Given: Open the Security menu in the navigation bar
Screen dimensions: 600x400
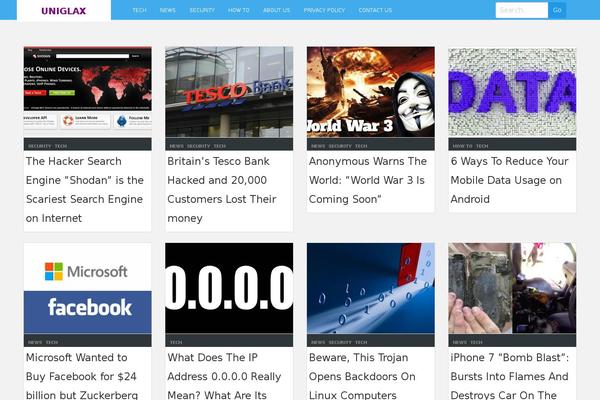Looking at the screenshot, I should point(202,10).
